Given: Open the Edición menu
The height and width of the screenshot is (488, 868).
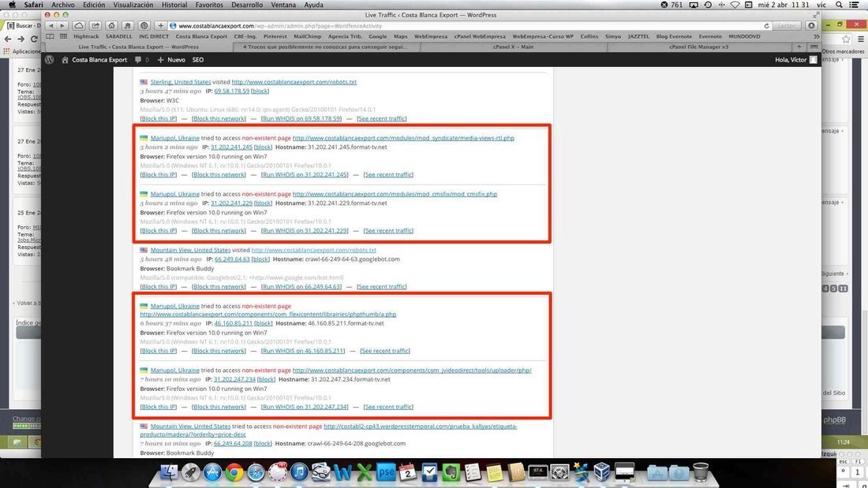Looking at the screenshot, I should click(x=94, y=5).
